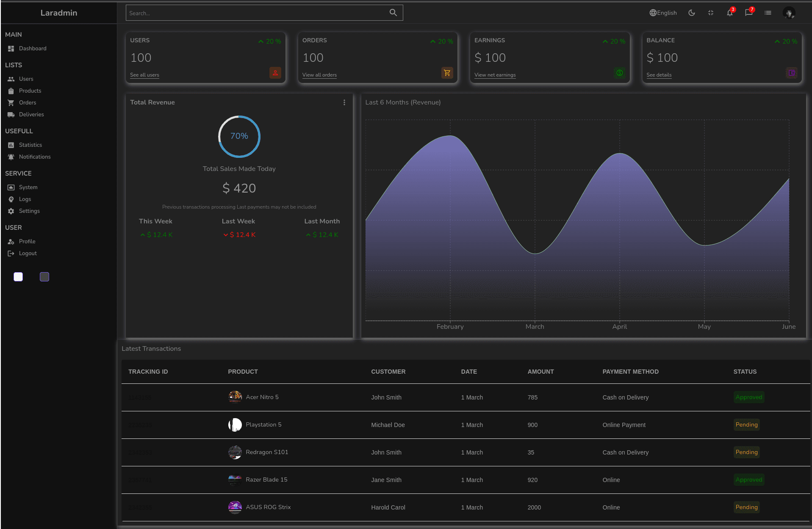Open the list menu icon in the top bar
This screenshot has width=812, height=529.
[768, 13]
